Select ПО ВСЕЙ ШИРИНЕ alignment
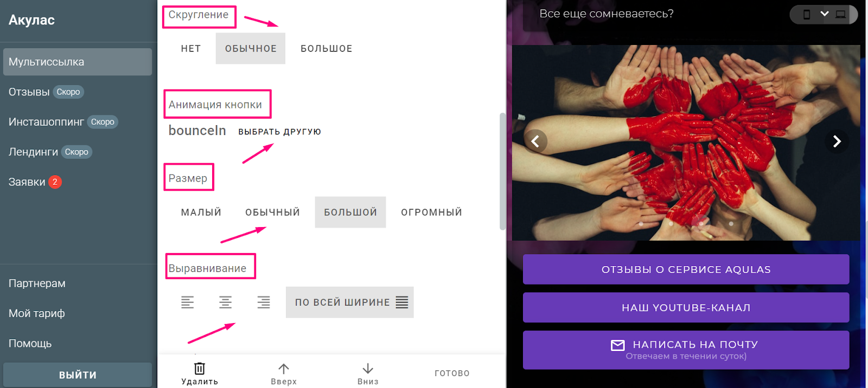The width and height of the screenshot is (868, 388). 350,302
